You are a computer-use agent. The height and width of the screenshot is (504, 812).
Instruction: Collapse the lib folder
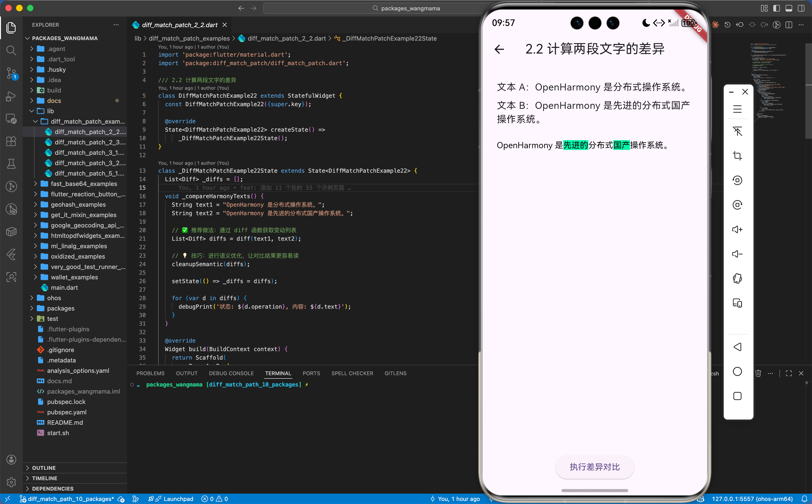click(x=50, y=111)
